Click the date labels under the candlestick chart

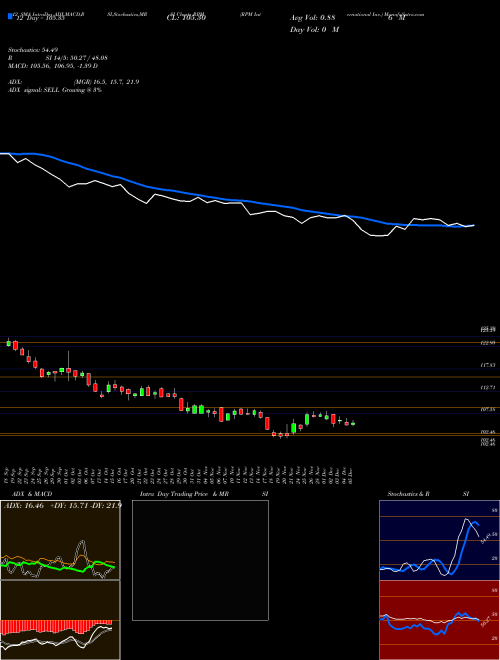[179, 475]
